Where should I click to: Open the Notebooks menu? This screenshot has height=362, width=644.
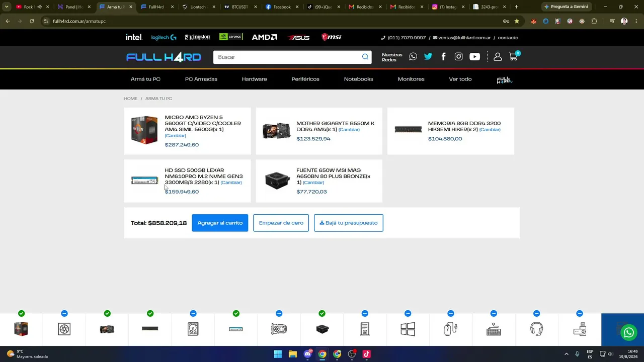click(358, 79)
